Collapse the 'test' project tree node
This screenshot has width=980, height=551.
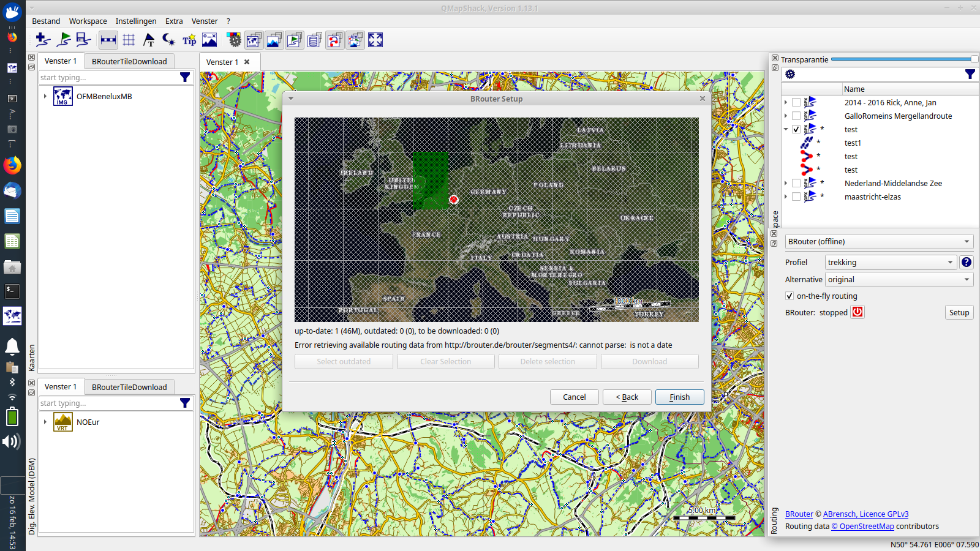[x=786, y=129]
